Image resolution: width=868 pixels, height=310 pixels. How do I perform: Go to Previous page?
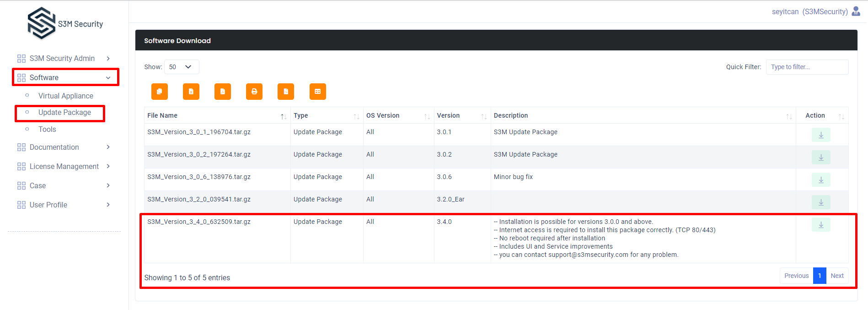click(x=796, y=276)
